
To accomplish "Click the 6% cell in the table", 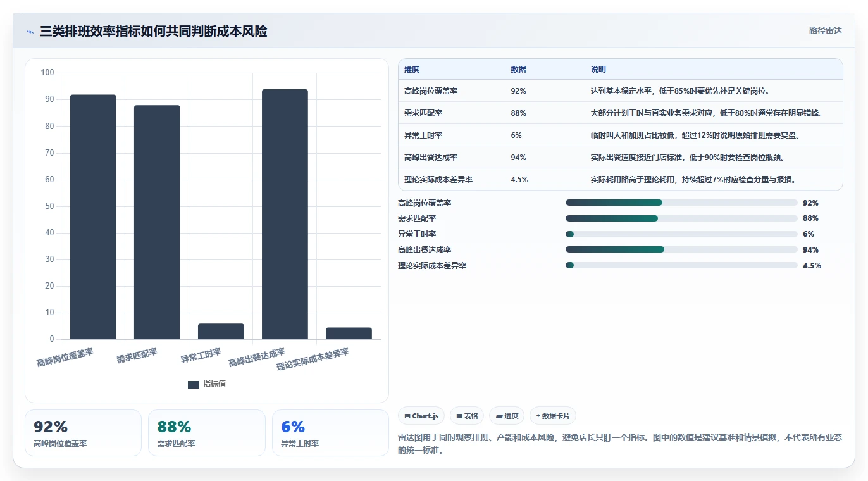I will click(516, 135).
